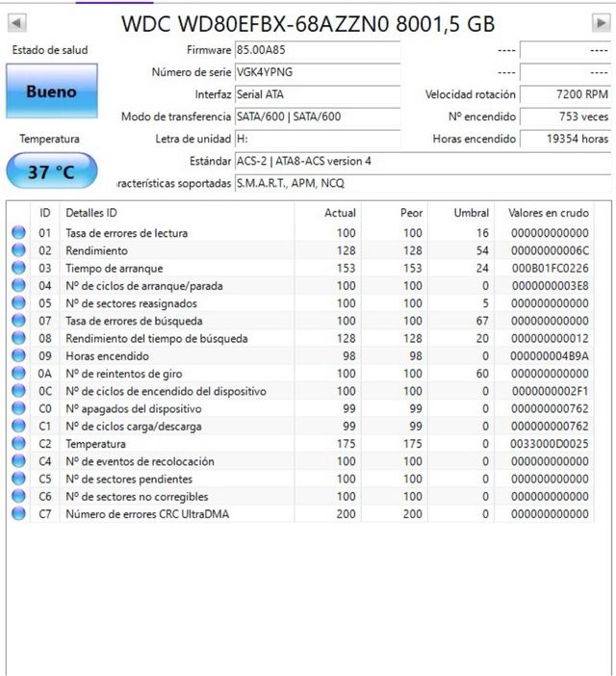Click status circle for Rendimiento row 02
Viewport: 616px width, 676px height.
(x=18, y=250)
